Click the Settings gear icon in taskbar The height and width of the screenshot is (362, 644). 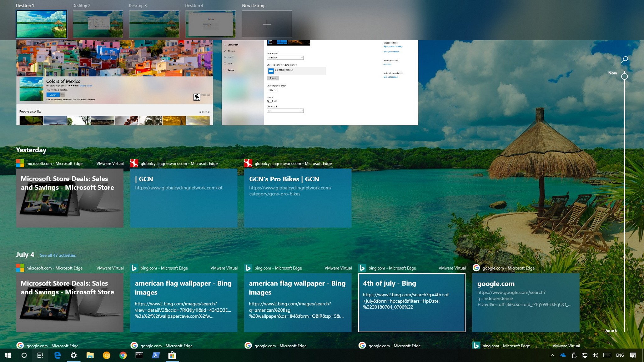(x=73, y=355)
